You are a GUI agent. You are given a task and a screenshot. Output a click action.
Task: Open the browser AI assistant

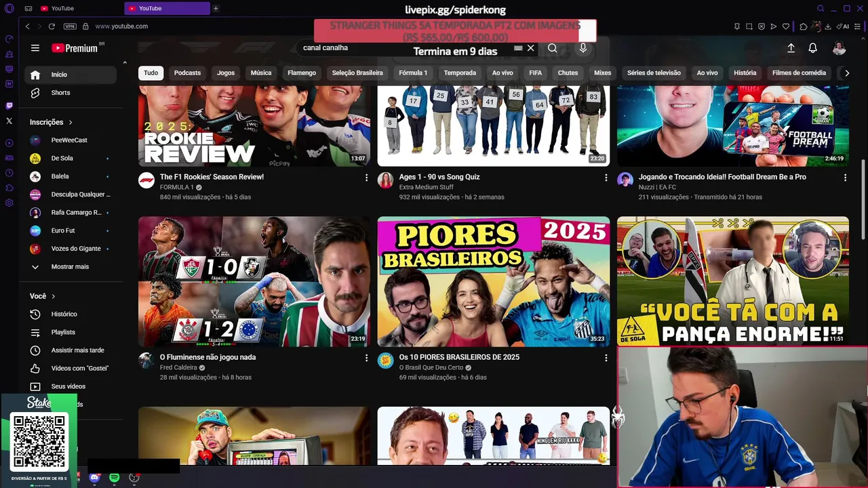tap(843, 26)
